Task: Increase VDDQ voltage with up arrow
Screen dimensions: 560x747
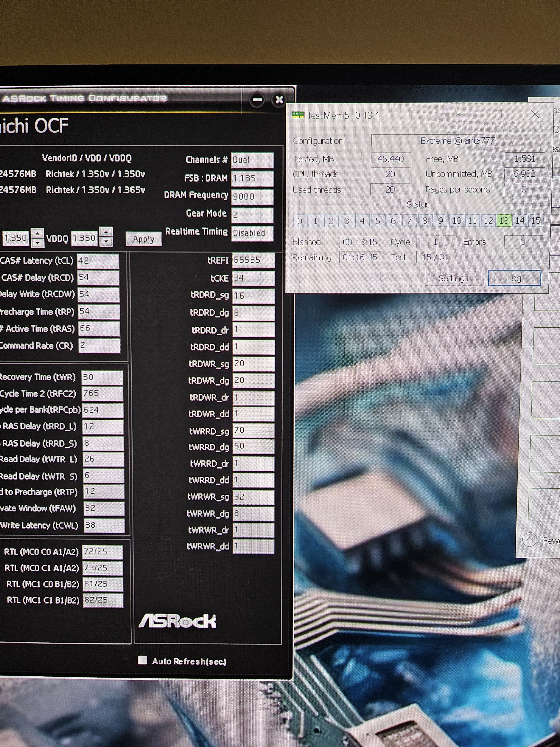Action: point(106,232)
